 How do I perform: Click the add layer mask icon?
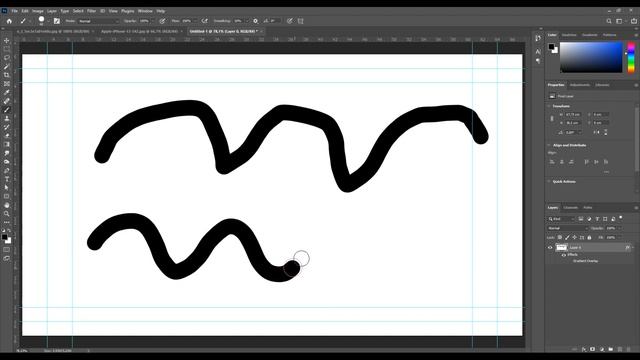pos(593,349)
